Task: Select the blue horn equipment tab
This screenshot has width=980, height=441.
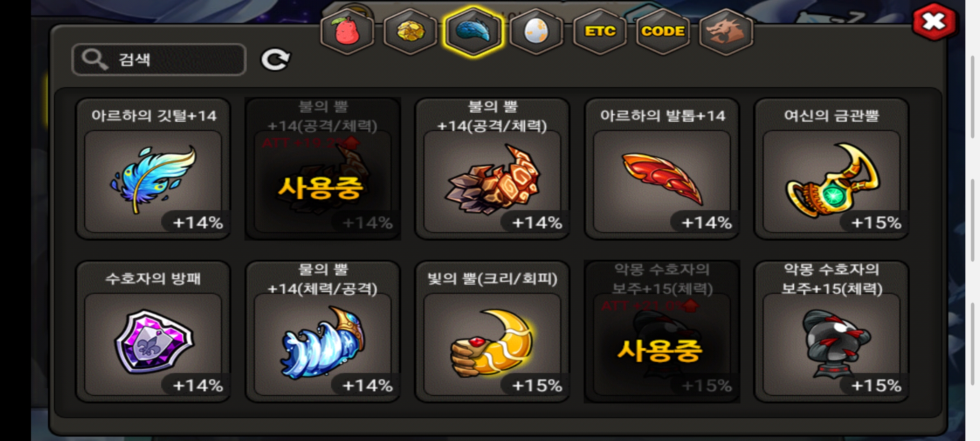Action: coord(474,32)
